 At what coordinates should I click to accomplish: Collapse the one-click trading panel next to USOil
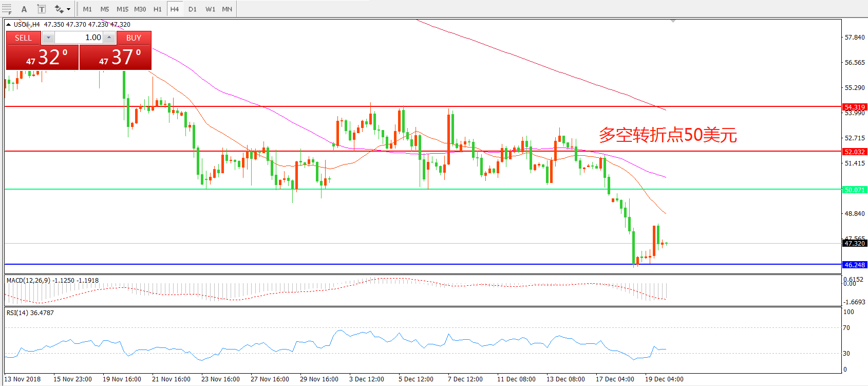pos(8,24)
